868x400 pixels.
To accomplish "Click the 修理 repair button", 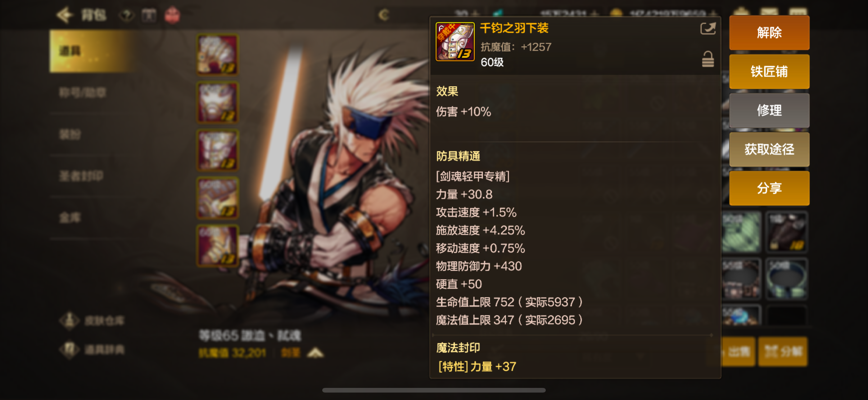I will tap(769, 110).
